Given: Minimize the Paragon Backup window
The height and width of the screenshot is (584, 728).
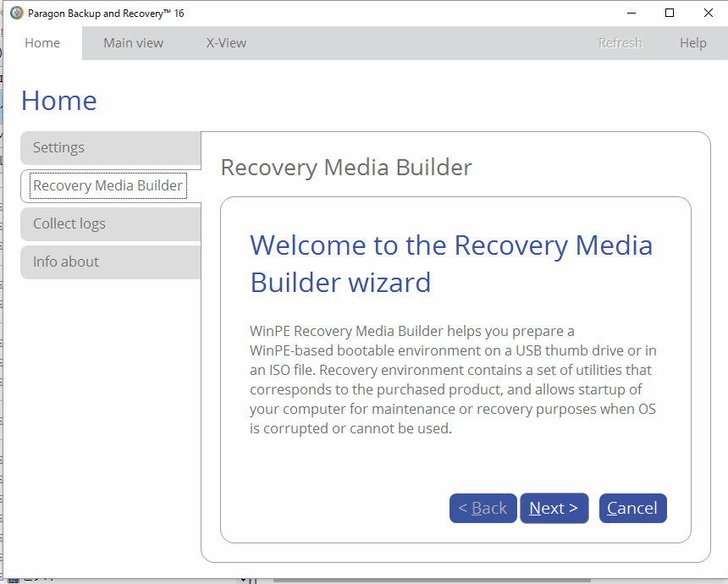Looking at the screenshot, I should click(631, 13).
